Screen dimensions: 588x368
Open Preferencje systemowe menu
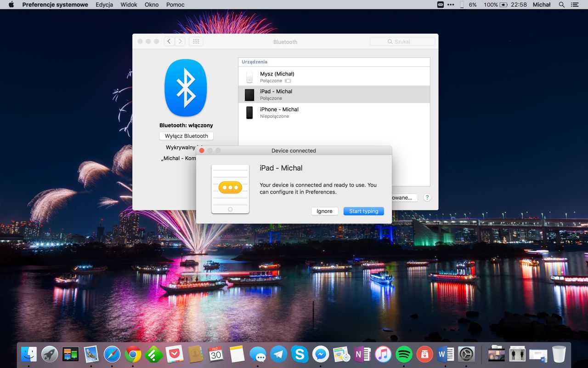pyautogui.click(x=55, y=5)
